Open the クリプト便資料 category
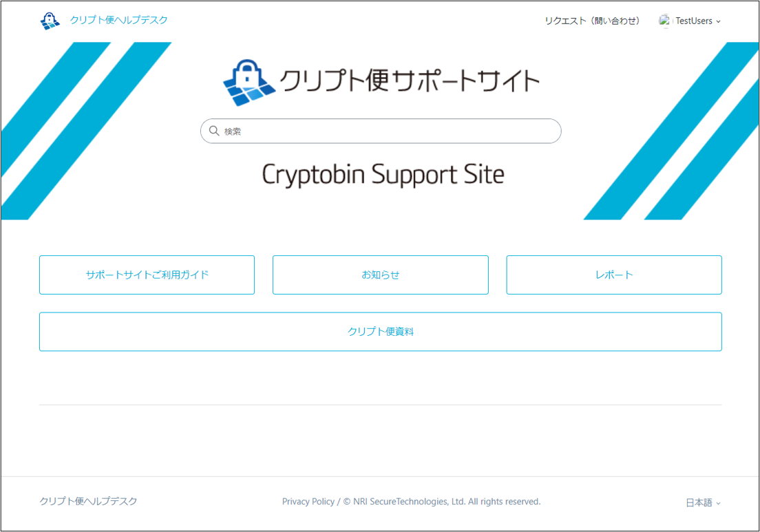Screen dimensions: 760x532 point(381,332)
